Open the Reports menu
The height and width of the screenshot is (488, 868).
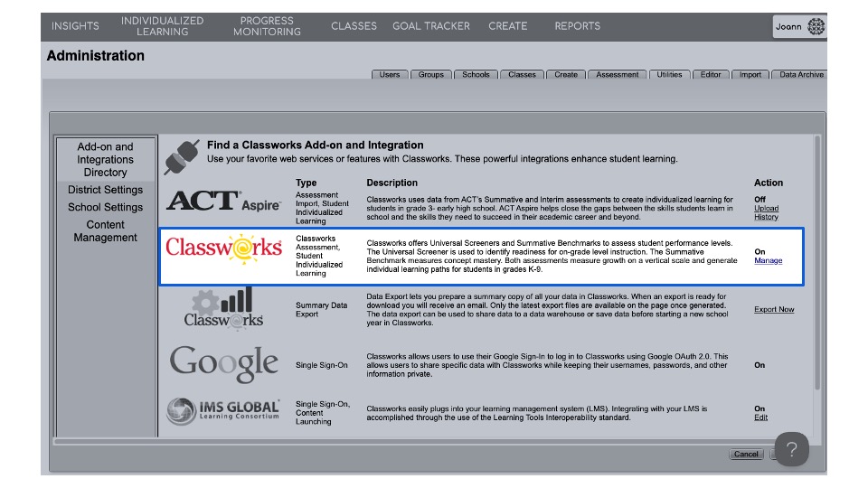[x=578, y=26]
